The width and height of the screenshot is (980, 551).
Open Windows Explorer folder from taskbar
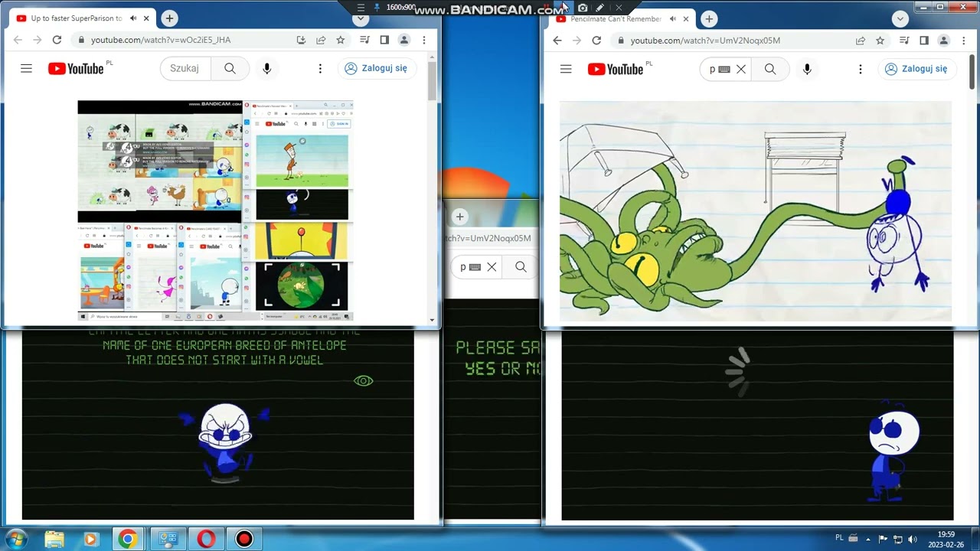click(54, 539)
